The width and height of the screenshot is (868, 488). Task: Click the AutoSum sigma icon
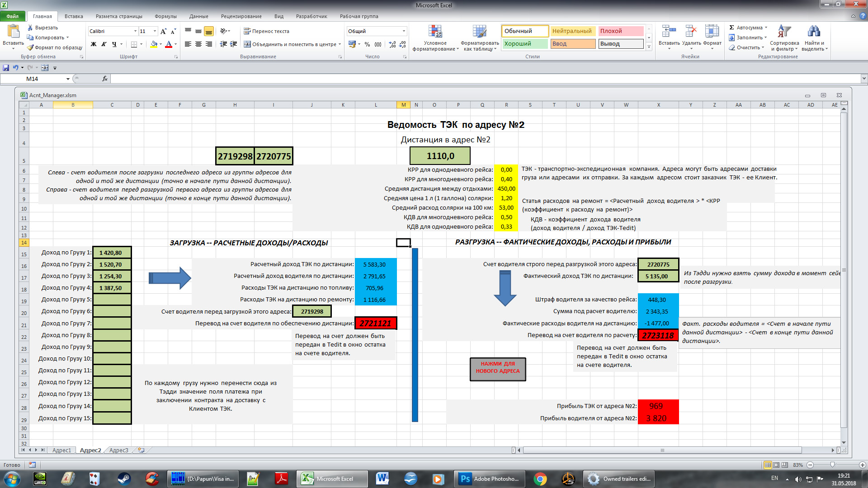click(731, 28)
